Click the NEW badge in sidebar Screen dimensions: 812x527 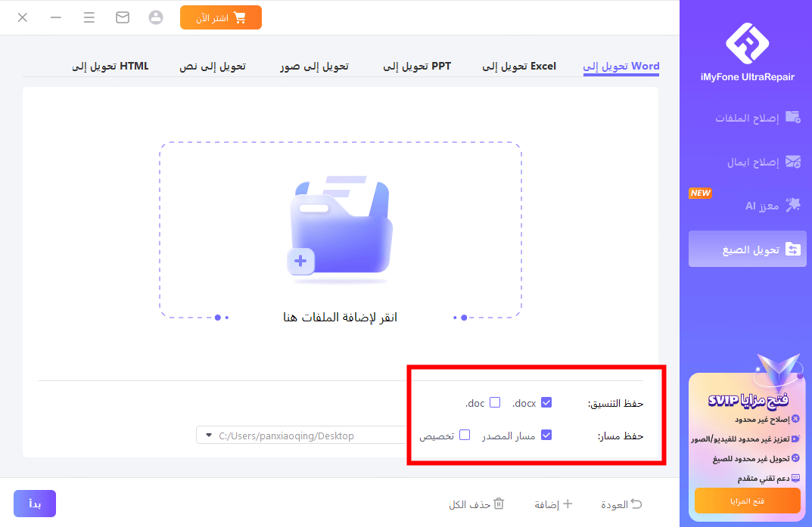click(x=700, y=193)
